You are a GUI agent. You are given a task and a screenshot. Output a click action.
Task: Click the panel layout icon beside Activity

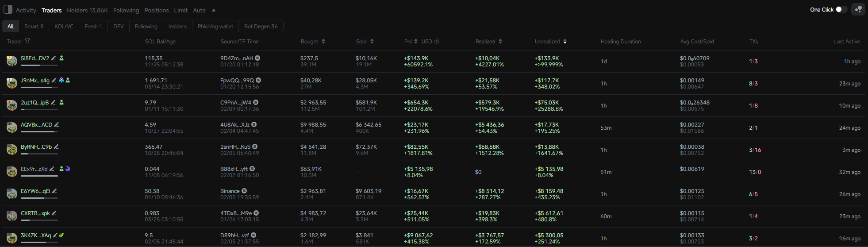pyautogui.click(x=8, y=9)
